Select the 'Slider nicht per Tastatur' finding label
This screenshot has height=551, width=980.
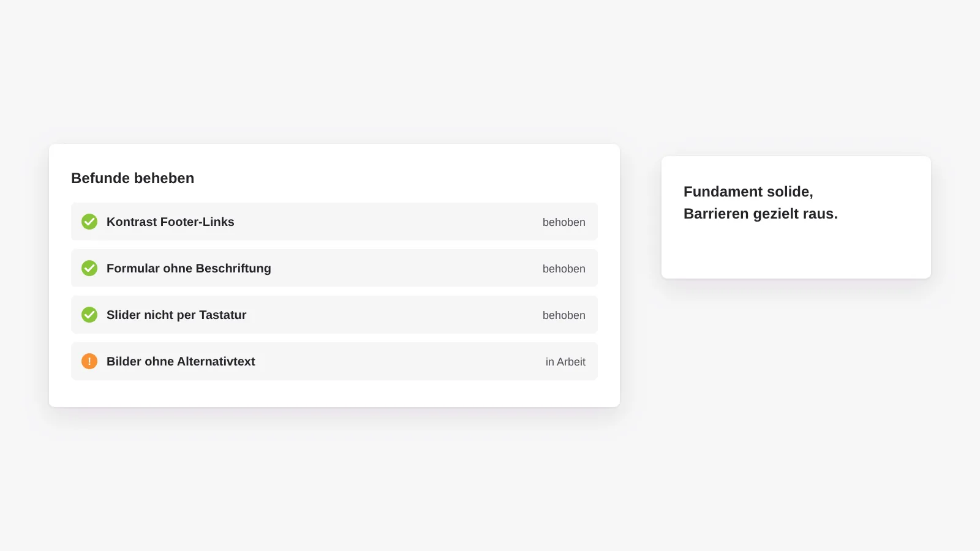coord(176,315)
